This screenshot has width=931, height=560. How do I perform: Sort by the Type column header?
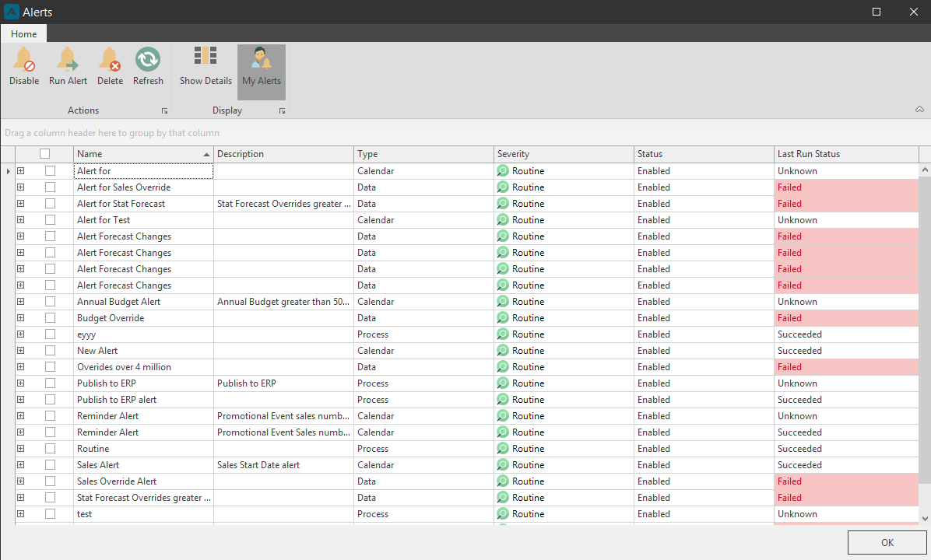pos(423,154)
